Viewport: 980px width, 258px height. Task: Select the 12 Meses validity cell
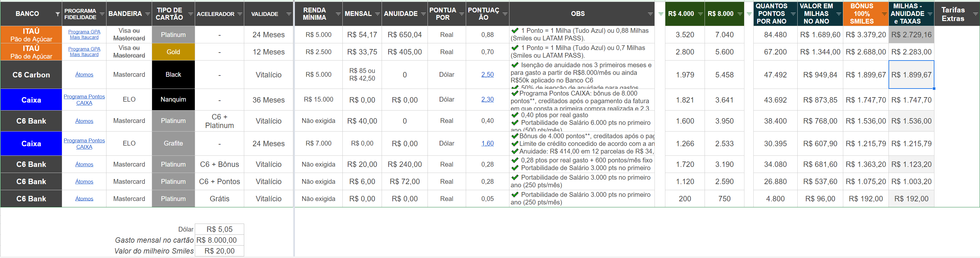point(268,52)
